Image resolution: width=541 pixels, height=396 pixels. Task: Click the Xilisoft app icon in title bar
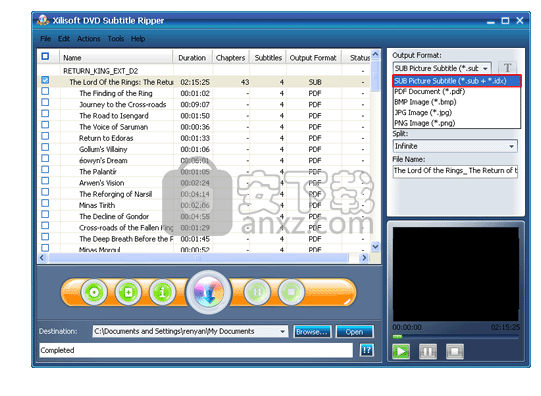pyautogui.click(x=43, y=20)
